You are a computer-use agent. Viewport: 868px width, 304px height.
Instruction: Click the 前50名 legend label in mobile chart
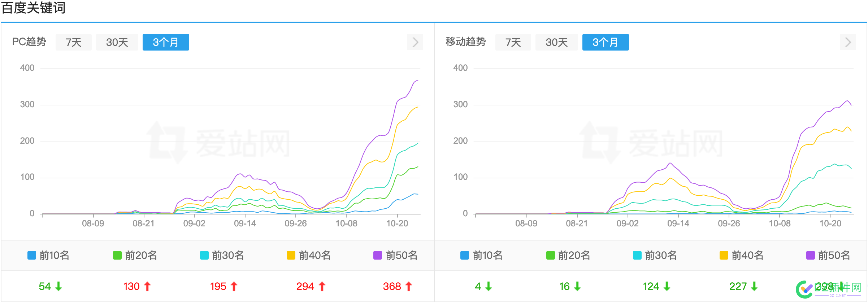click(834, 255)
